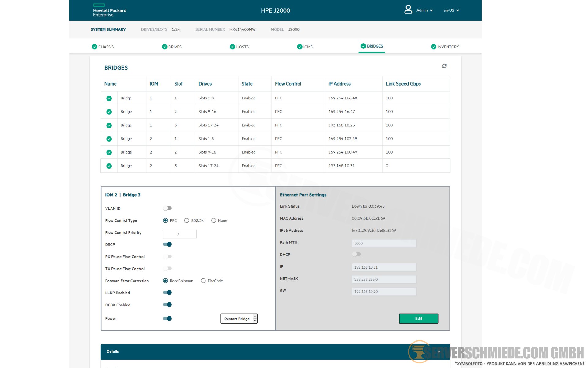Click the green check icon beside INVENTORY
The image size is (588, 368).
pyautogui.click(x=433, y=47)
